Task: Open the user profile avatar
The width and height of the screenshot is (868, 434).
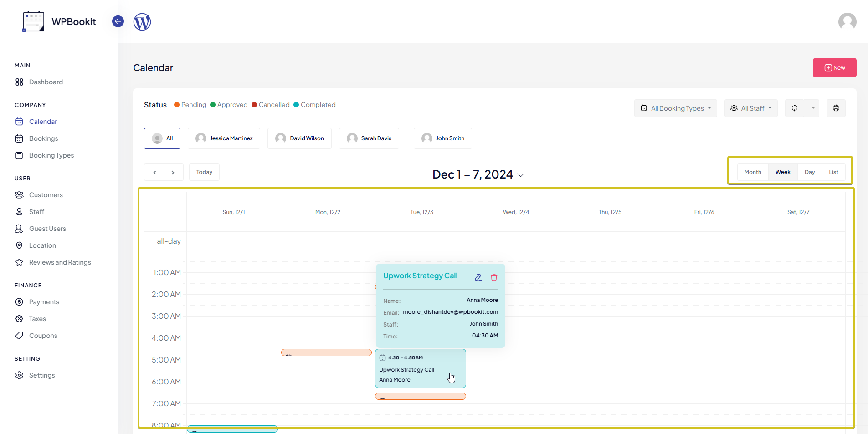Action: coord(847,22)
